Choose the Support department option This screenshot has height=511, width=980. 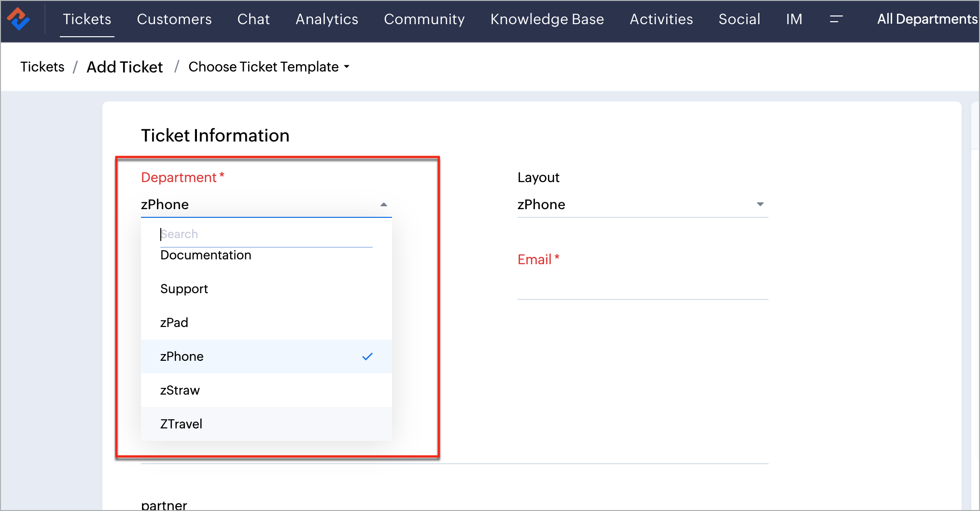click(x=184, y=289)
